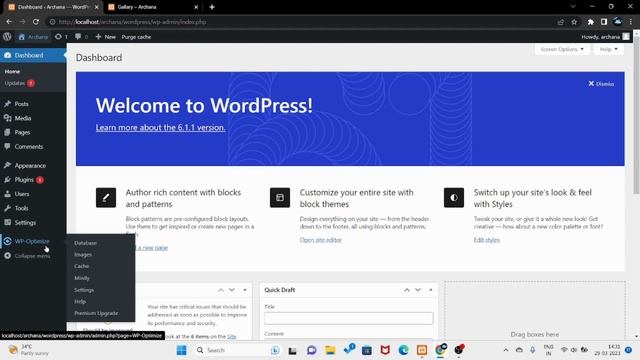Select Help in WP-Optimize submenu
Viewport: 640px width, 360px height.
click(80, 302)
